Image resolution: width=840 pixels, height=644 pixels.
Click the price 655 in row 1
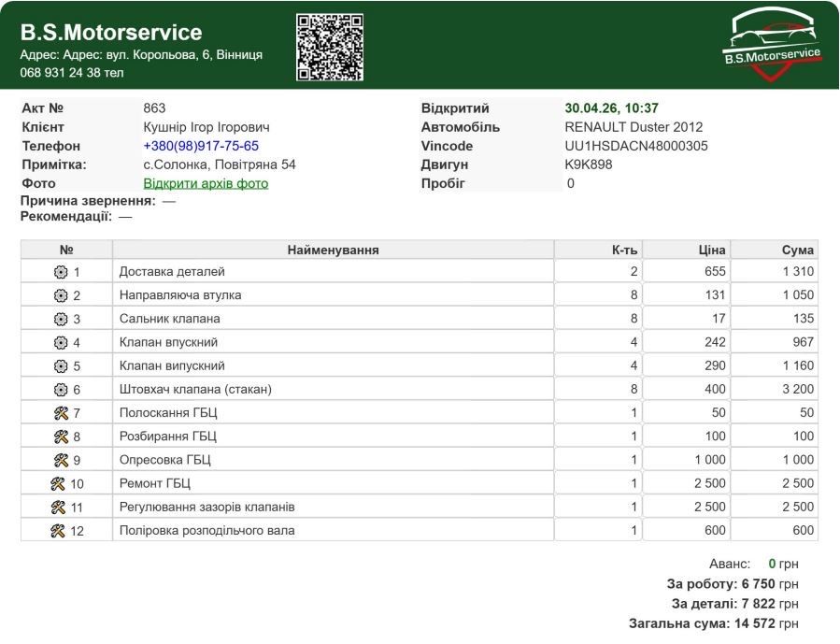(x=715, y=272)
